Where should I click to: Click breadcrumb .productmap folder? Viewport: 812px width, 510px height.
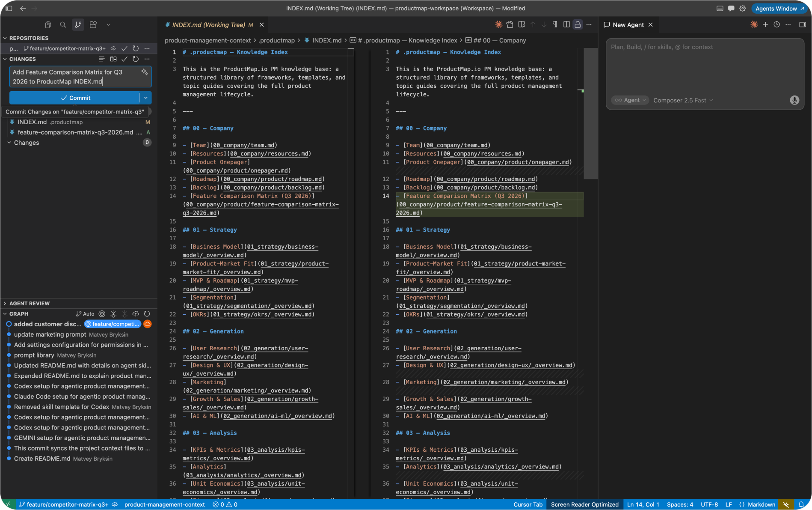277,40
